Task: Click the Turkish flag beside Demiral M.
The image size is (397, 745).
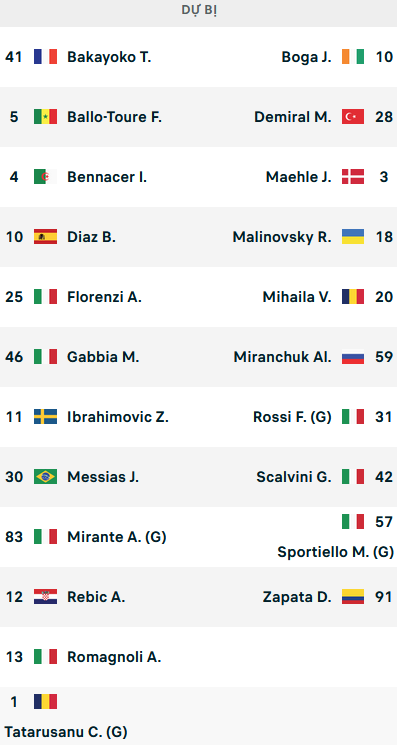Action: (353, 116)
